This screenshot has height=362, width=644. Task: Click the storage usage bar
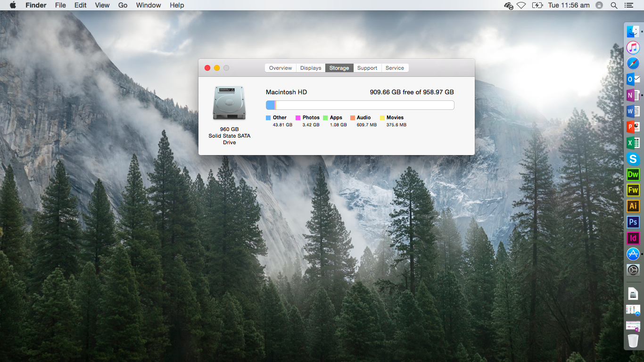pyautogui.click(x=360, y=105)
